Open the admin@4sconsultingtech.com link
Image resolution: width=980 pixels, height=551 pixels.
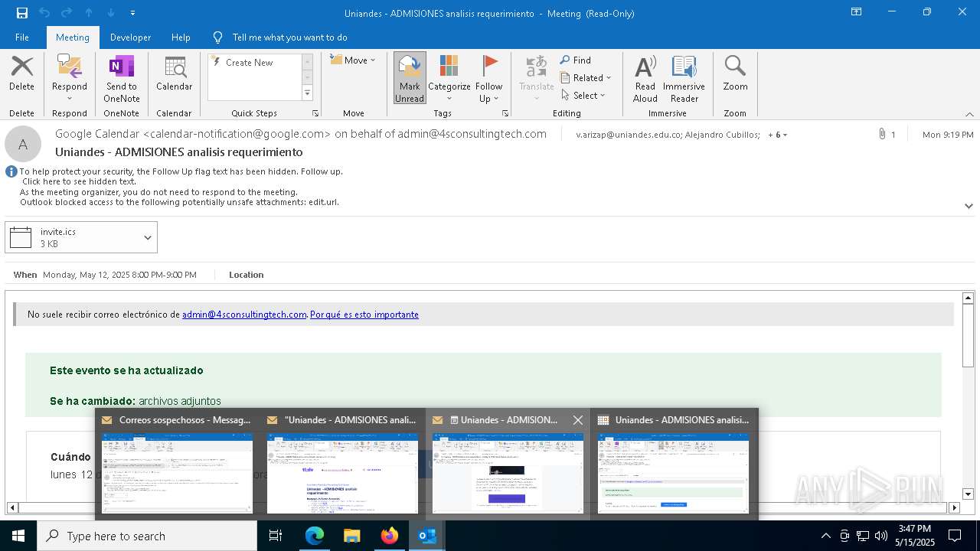click(244, 315)
